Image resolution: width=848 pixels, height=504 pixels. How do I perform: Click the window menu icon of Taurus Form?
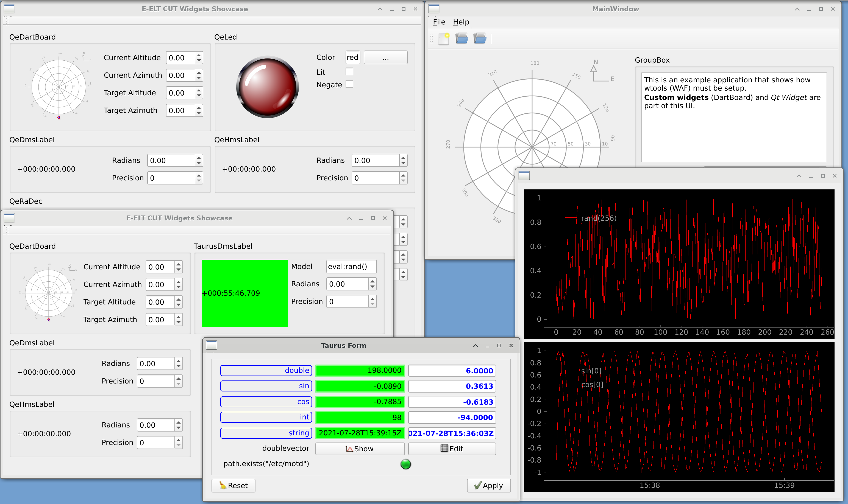[212, 345]
